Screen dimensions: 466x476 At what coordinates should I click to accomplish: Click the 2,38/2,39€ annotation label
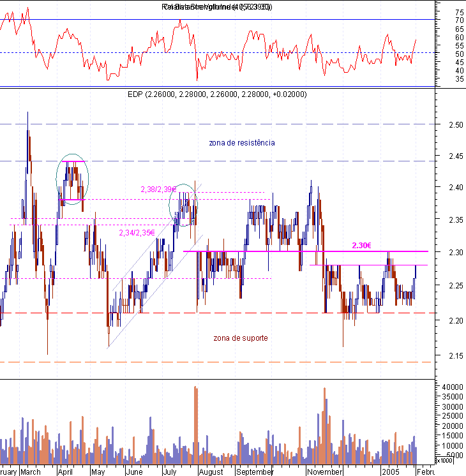pos(158,190)
